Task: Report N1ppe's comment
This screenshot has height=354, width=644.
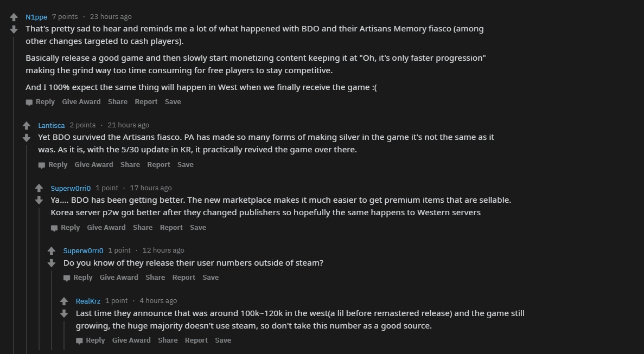Action: [x=146, y=102]
